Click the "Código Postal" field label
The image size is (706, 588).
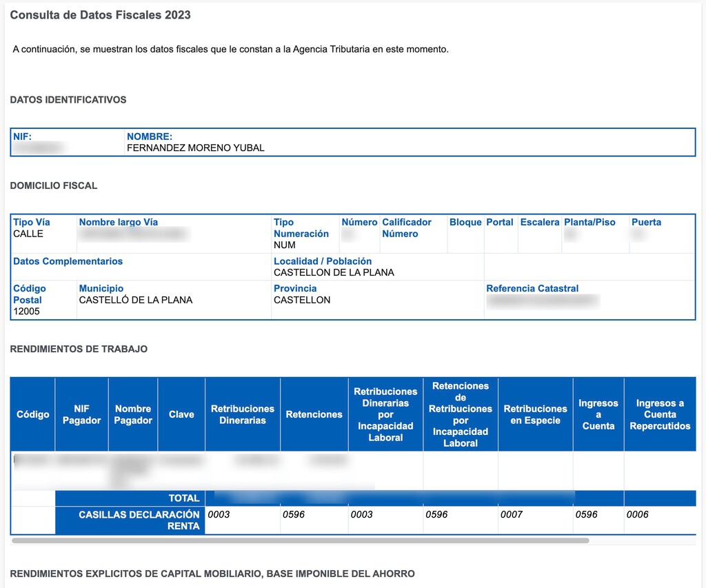coord(29,294)
